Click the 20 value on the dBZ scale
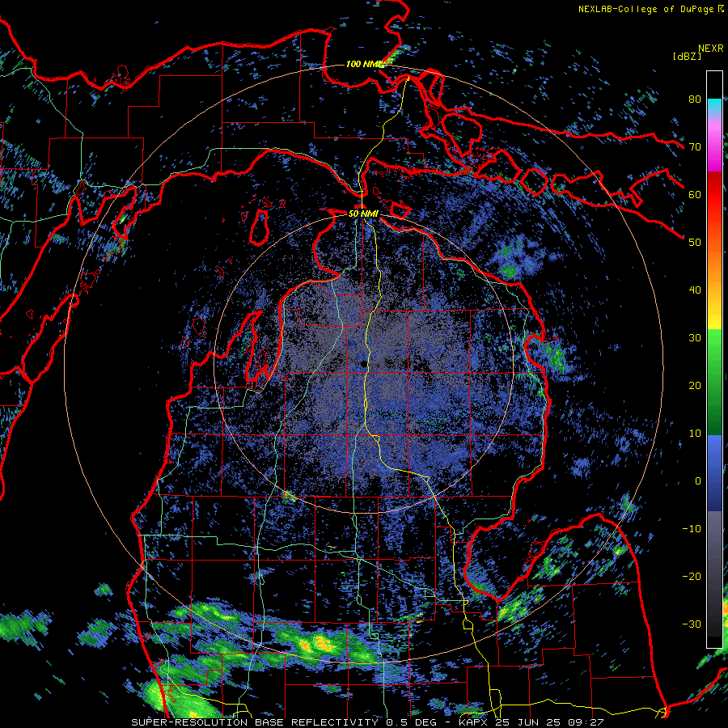This screenshot has width=728, height=728. (695, 385)
